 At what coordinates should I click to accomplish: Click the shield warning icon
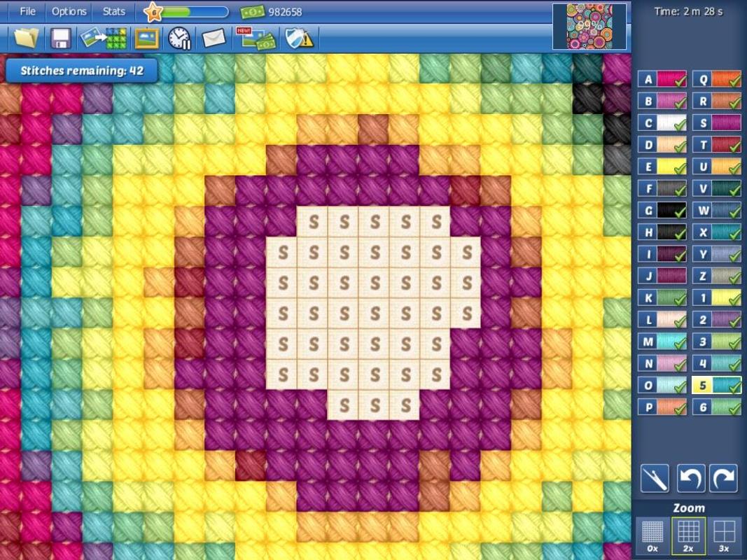(x=299, y=38)
